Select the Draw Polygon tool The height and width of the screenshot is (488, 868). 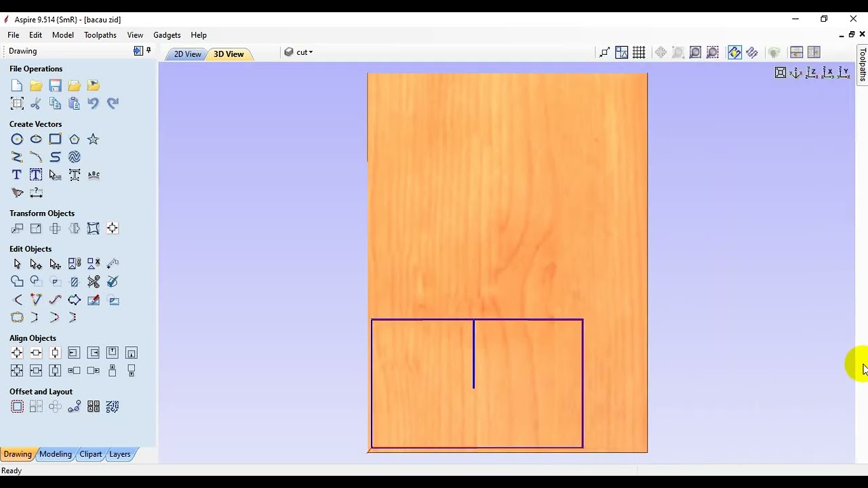[x=74, y=139]
